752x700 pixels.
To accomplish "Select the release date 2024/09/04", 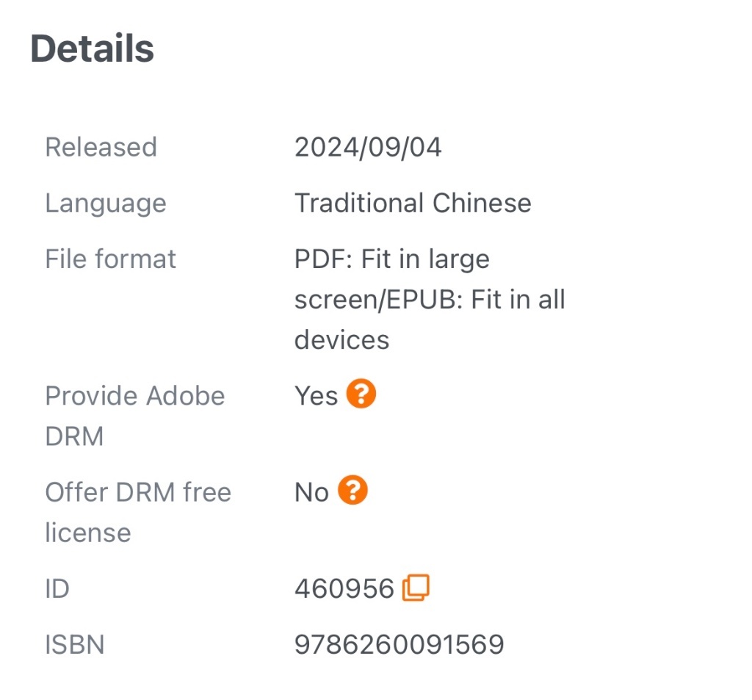I will click(368, 148).
